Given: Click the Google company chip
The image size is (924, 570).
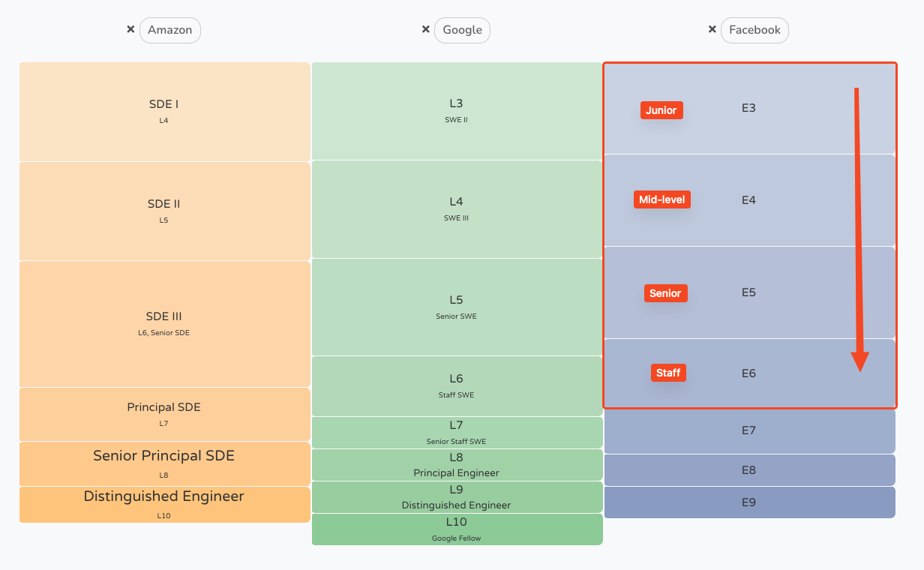Looking at the screenshot, I should 462,30.
